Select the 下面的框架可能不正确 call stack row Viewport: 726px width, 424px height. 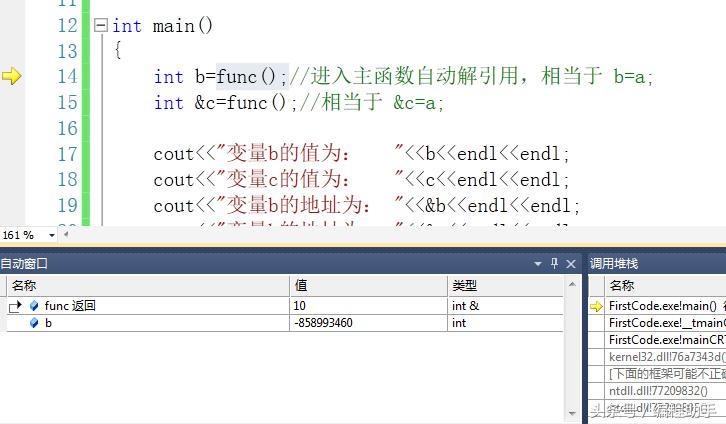click(x=665, y=374)
